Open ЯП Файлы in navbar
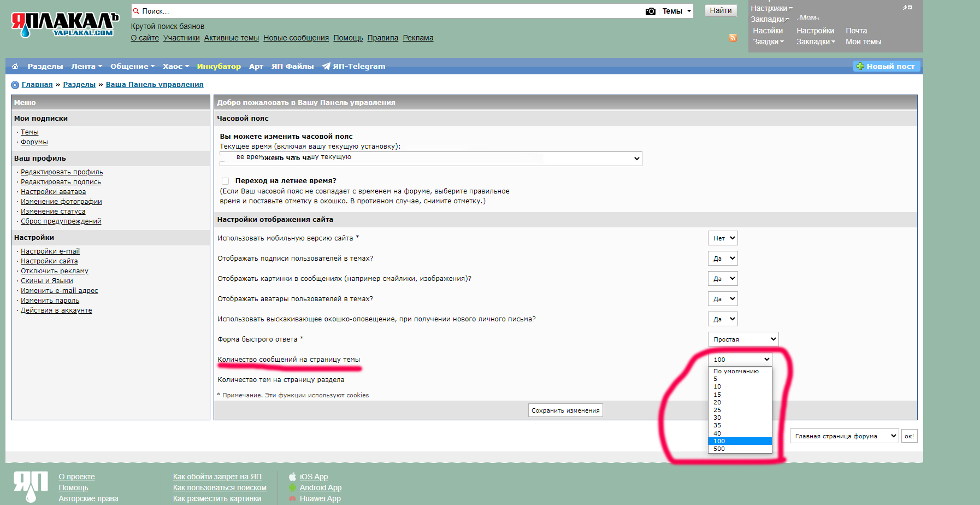980x505 pixels. (292, 66)
